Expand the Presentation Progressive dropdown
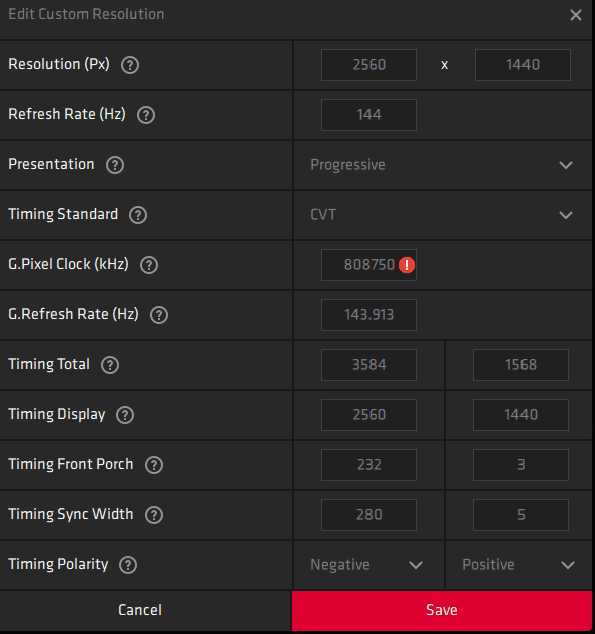This screenshot has width=595, height=634. (443, 165)
